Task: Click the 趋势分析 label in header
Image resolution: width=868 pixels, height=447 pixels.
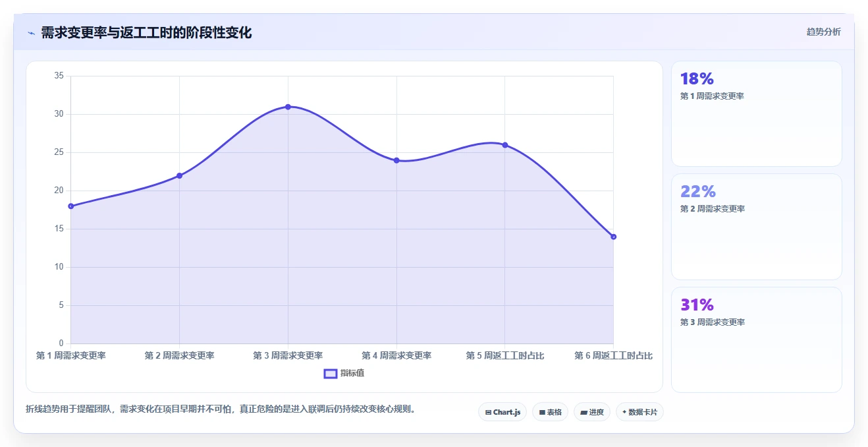Action: pos(823,32)
